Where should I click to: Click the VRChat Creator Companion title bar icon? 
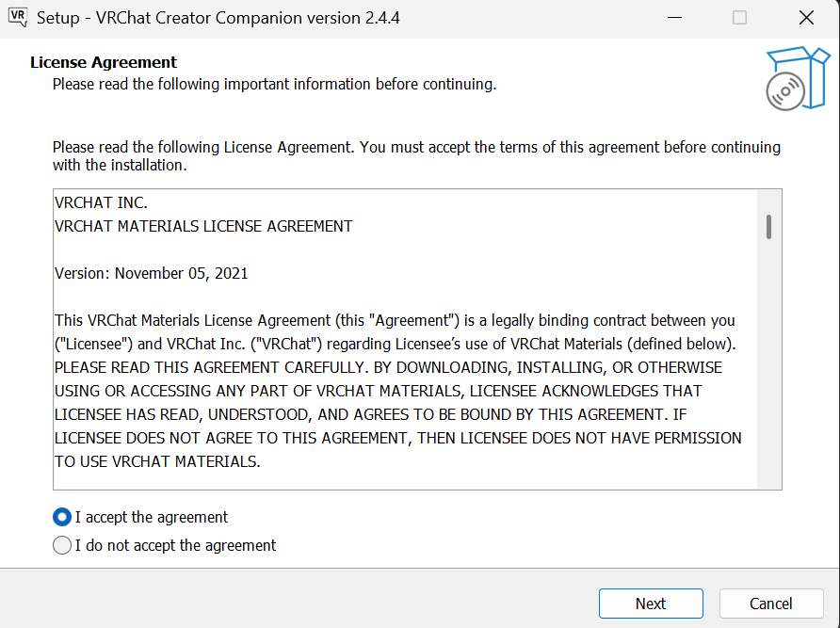[18, 18]
